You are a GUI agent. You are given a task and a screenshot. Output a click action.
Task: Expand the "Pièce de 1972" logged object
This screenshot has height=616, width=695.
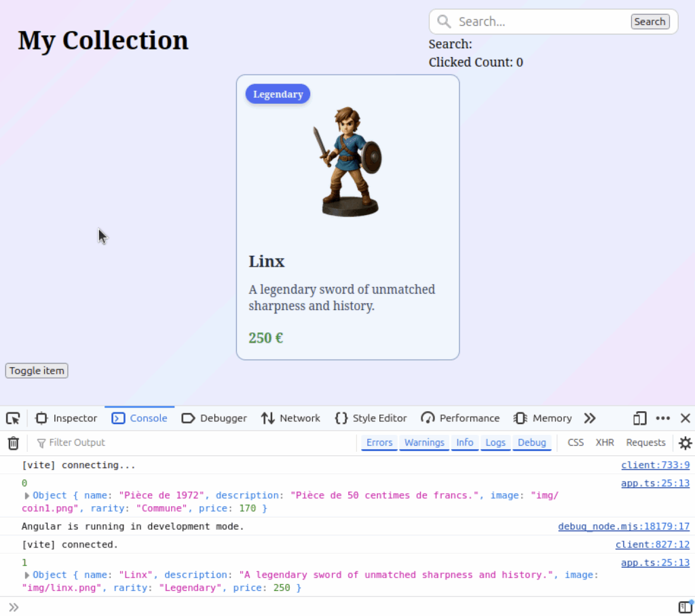pos(27,495)
